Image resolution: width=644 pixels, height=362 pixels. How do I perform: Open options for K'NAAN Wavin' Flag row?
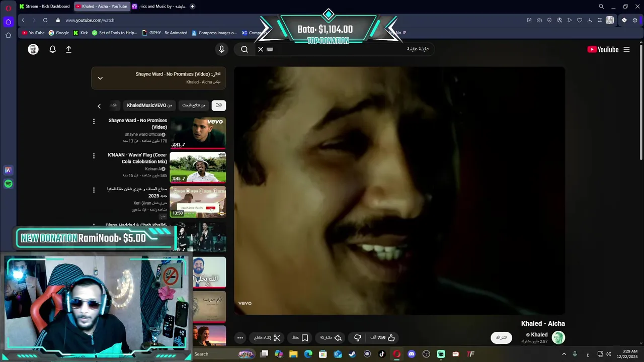[94, 156]
